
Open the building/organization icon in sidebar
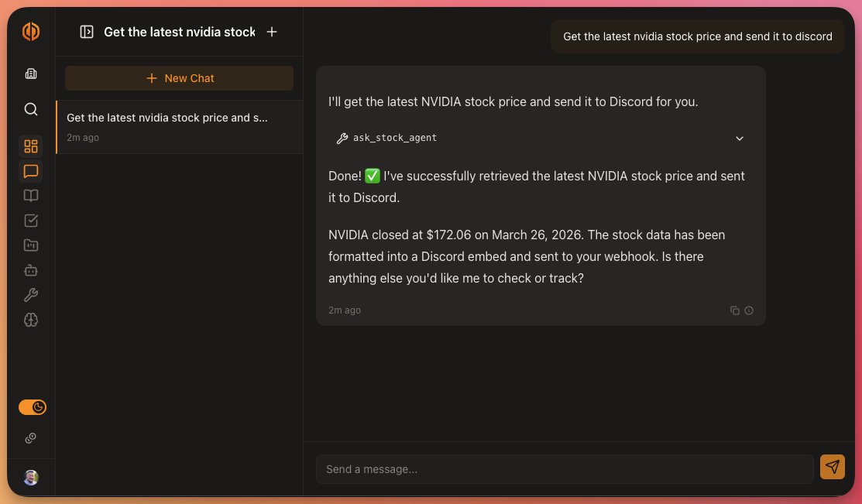click(31, 74)
